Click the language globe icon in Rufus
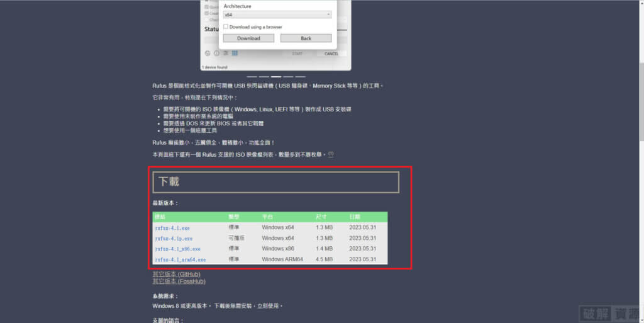This screenshot has height=323, width=644. [x=208, y=53]
